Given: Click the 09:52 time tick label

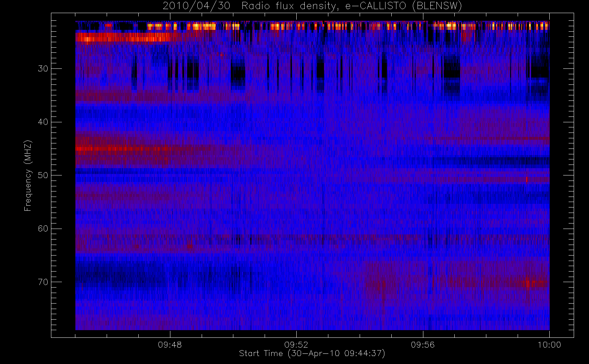Looking at the screenshot, I should [x=296, y=345].
